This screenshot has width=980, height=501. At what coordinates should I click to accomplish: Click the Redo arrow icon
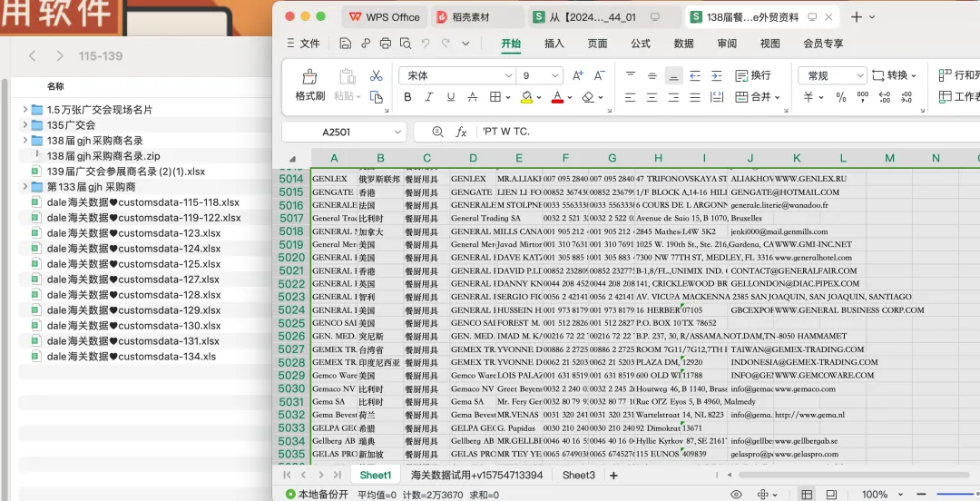[446, 44]
